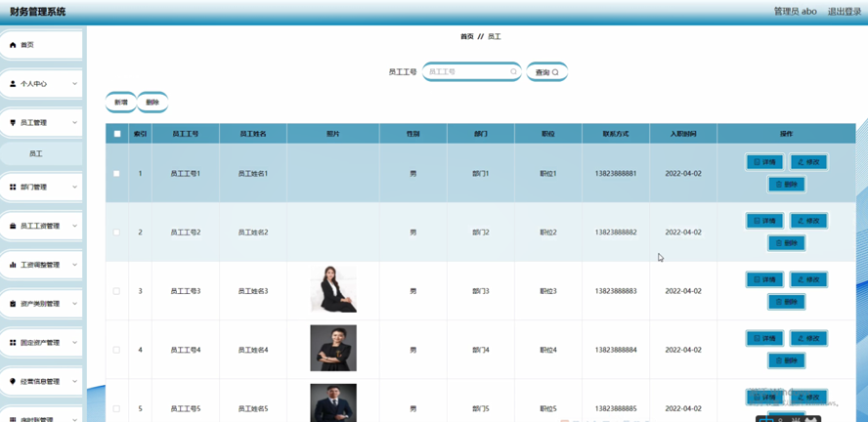The height and width of the screenshot is (422, 868).
Task: Collapse the 员工管理 menu chevron
Action: [74, 123]
